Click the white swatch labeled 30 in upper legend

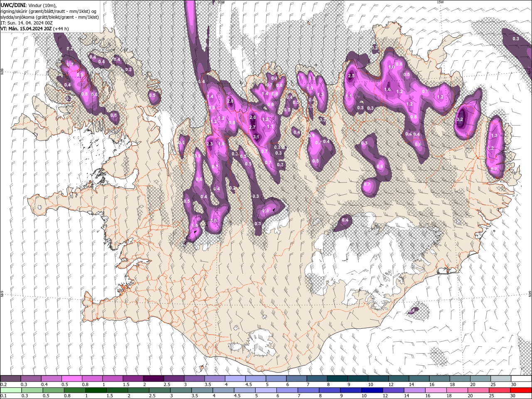tap(521, 379)
